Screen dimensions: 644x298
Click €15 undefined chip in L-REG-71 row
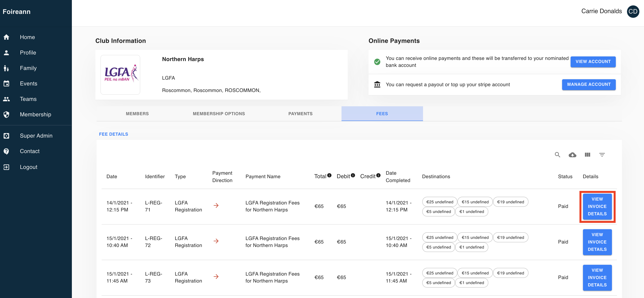475,202
